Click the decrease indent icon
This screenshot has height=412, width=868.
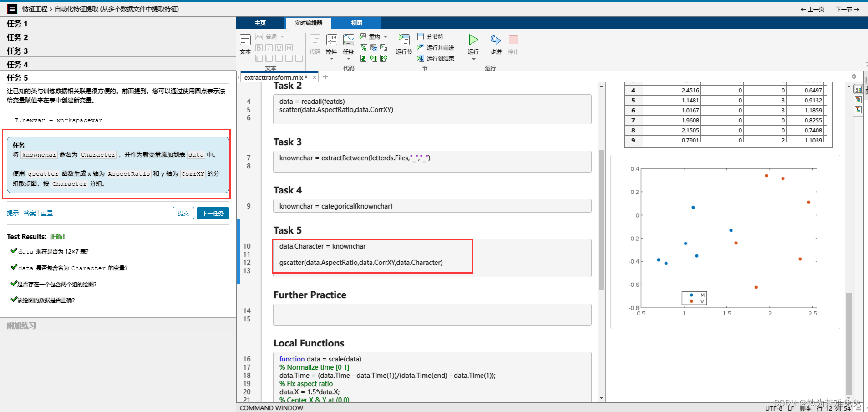tap(384, 58)
